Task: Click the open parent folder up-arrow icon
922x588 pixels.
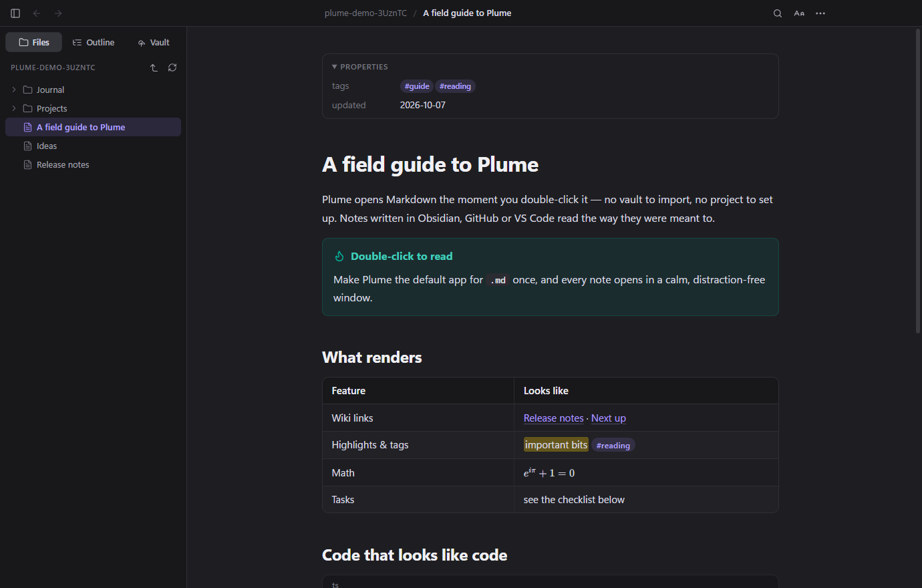Action: click(154, 67)
